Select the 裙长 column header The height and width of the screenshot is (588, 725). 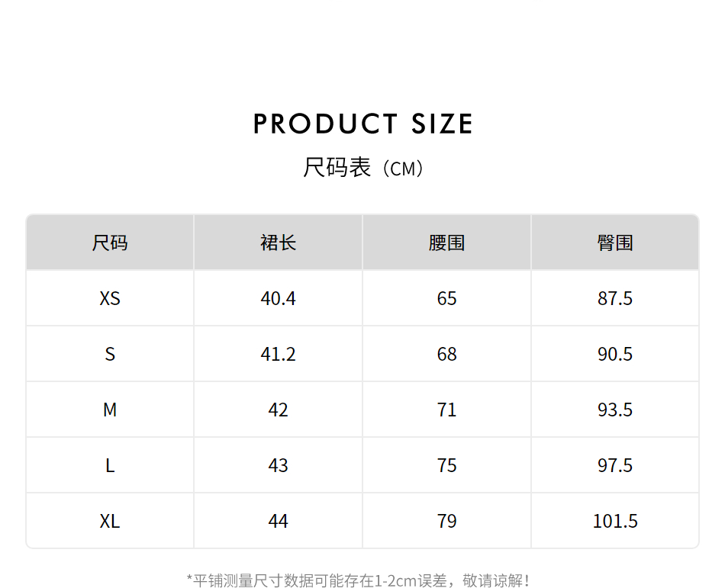(279, 243)
